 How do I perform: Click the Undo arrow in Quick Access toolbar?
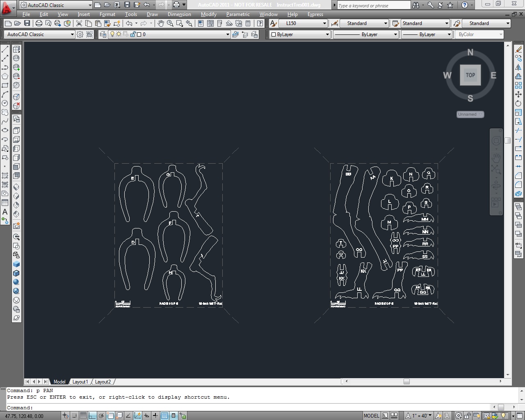[x=146, y=5]
